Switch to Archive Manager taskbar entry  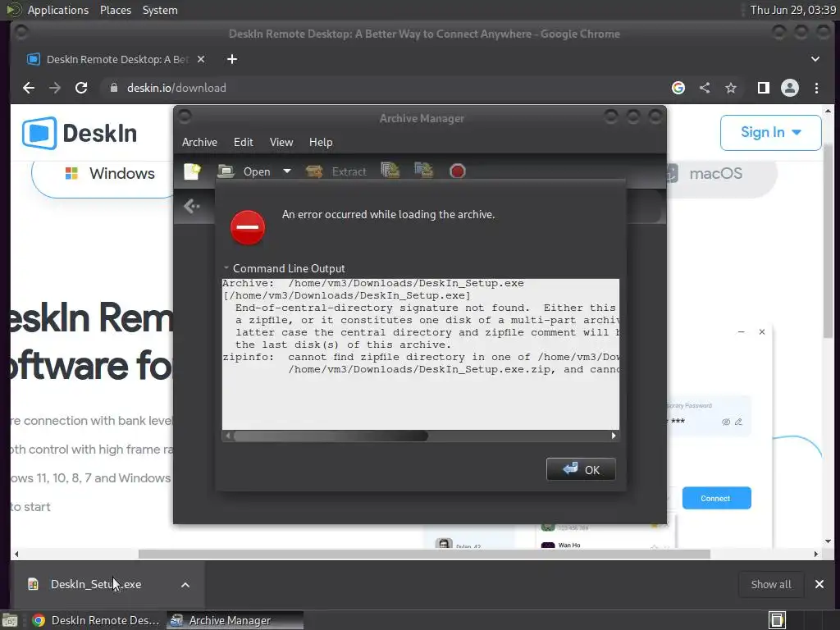pos(235,620)
